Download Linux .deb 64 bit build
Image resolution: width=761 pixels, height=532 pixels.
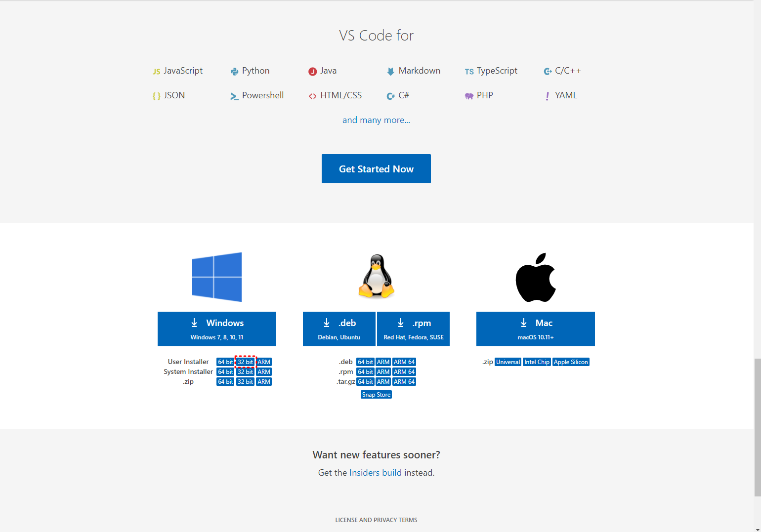[x=365, y=362]
